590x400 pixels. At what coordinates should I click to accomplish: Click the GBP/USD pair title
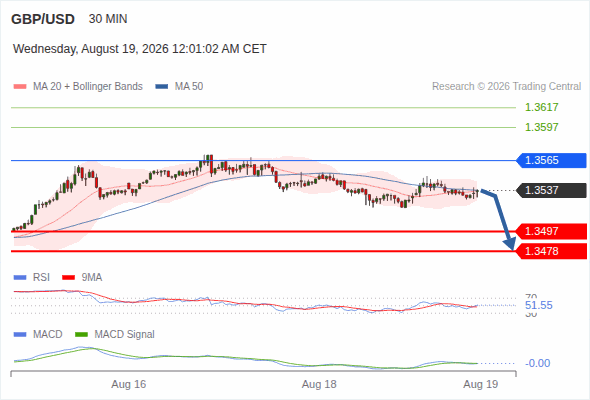[x=43, y=19]
